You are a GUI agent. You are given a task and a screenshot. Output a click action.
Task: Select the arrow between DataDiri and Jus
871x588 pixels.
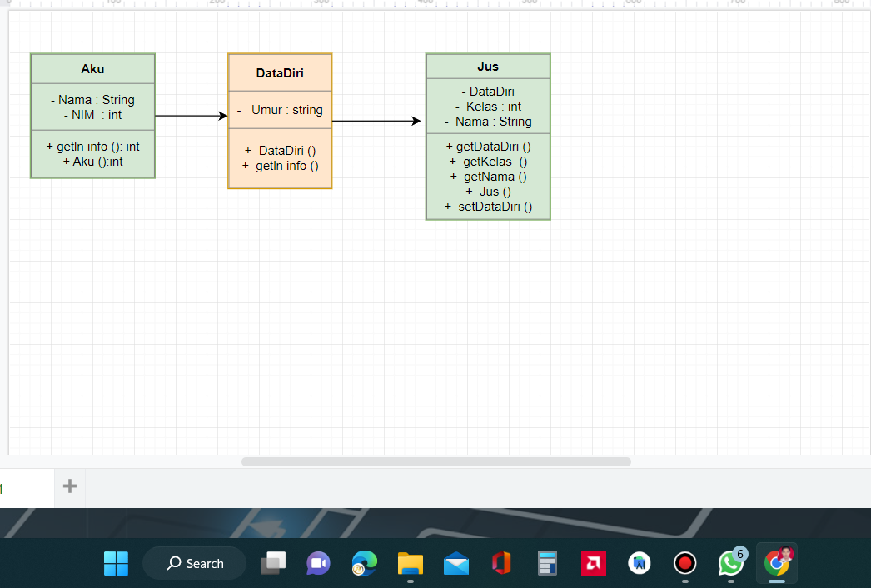click(379, 120)
